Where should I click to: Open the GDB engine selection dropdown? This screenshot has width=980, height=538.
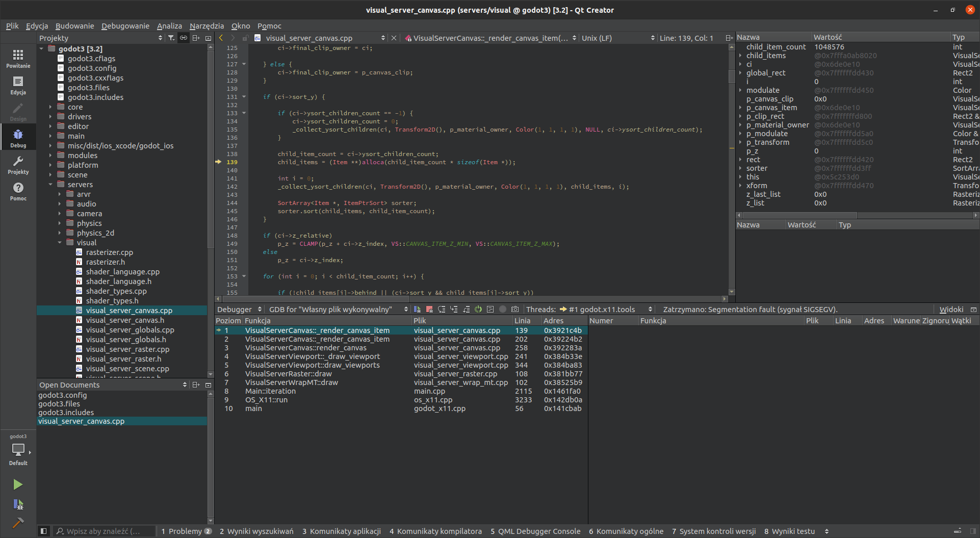339,309
